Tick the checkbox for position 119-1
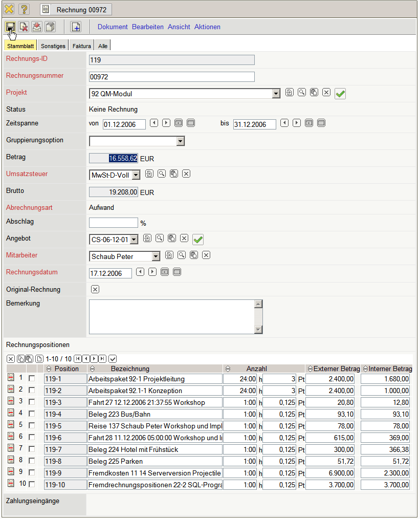This screenshot has height=519, width=420. tap(32, 379)
